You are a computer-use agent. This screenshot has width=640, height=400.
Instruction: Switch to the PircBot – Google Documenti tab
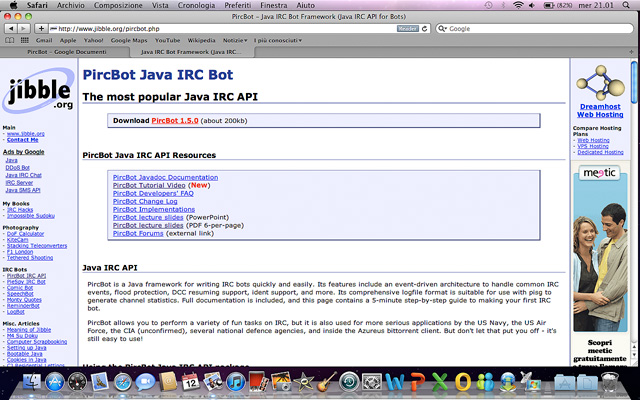point(67,52)
